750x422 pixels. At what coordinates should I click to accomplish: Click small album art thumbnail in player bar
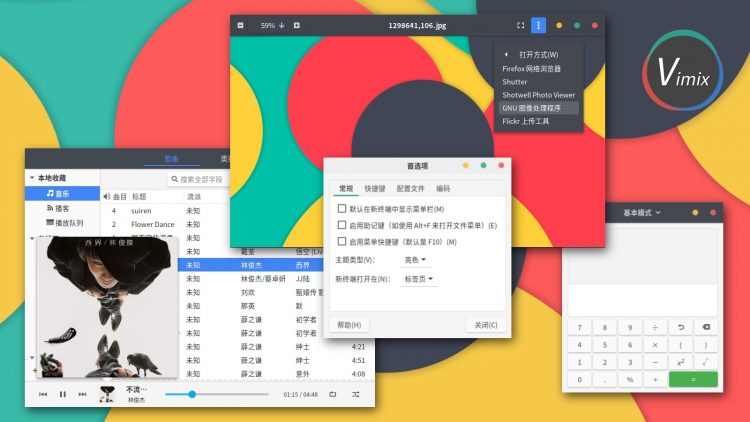pyautogui.click(x=107, y=394)
